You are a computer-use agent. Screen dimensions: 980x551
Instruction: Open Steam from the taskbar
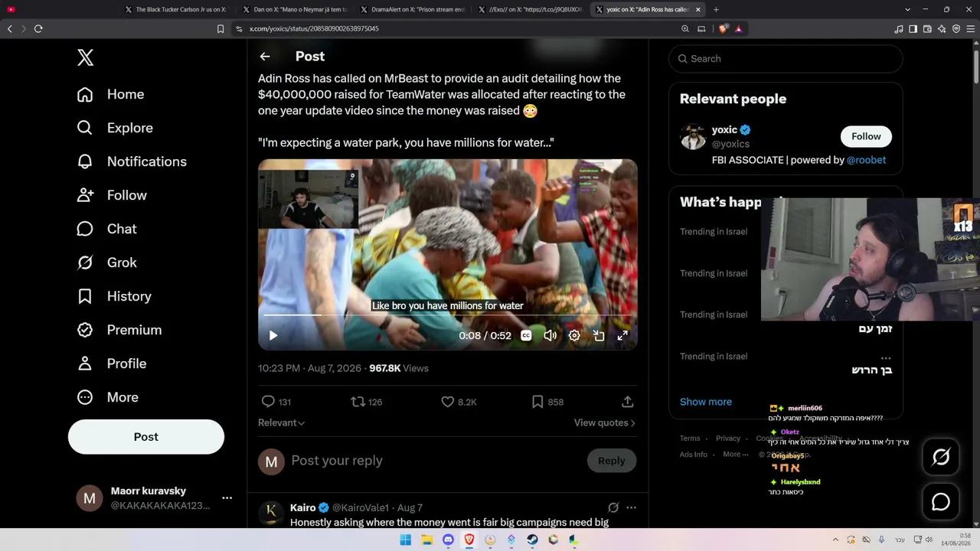[x=532, y=540]
